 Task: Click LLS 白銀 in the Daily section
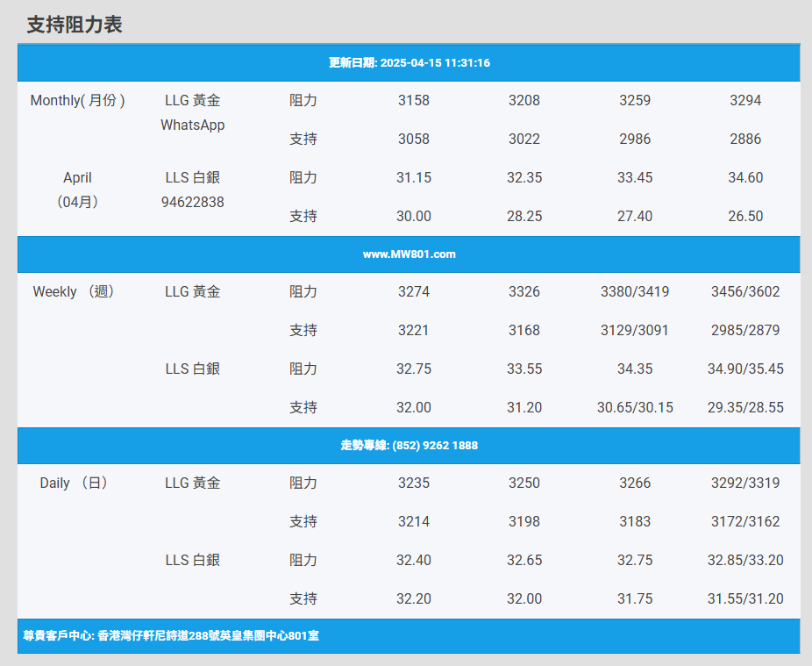click(193, 560)
